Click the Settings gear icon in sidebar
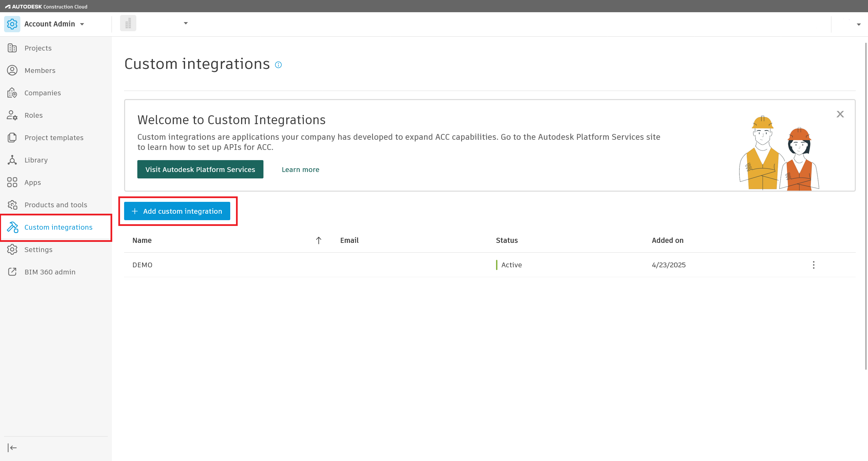Image resolution: width=868 pixels, height=461 pixels. 12,250
